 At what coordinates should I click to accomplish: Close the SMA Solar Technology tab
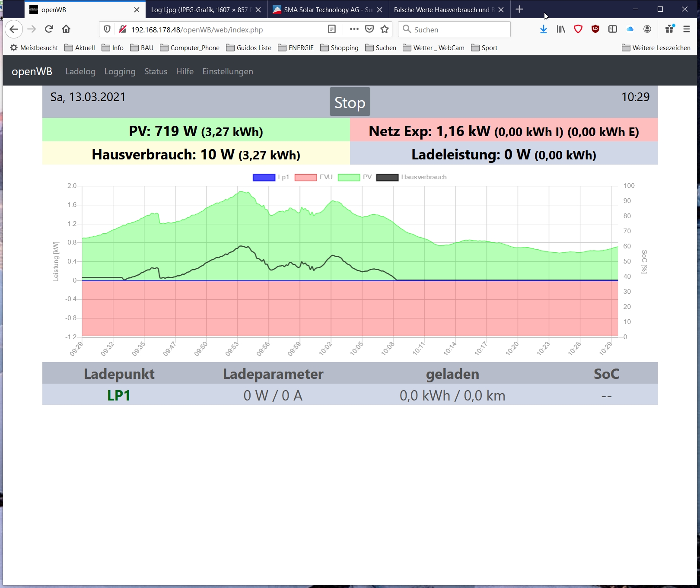[379, 10]
